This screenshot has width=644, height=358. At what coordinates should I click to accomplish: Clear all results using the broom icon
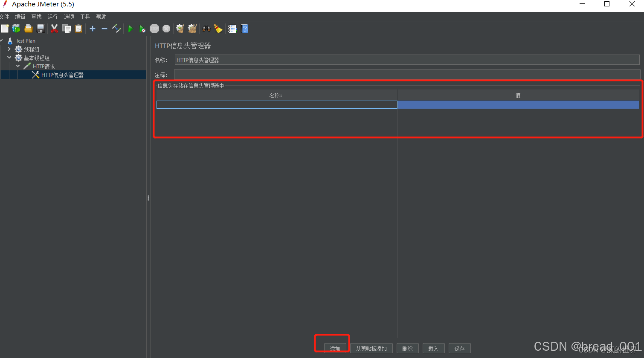coord(218,29)
